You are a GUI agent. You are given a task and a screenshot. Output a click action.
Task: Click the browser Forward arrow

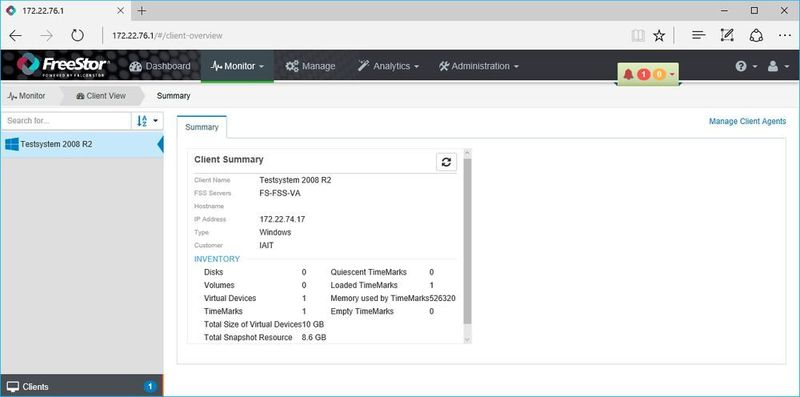point(46,35)
